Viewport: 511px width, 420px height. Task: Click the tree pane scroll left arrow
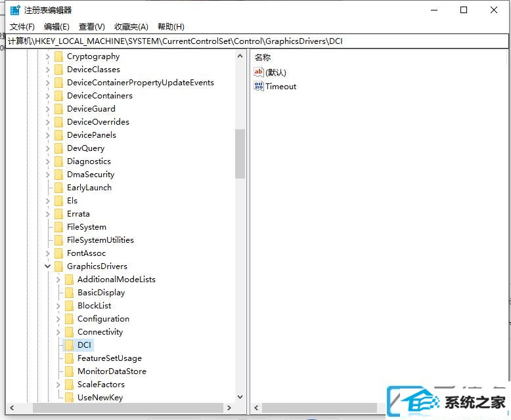coord(12,408)
